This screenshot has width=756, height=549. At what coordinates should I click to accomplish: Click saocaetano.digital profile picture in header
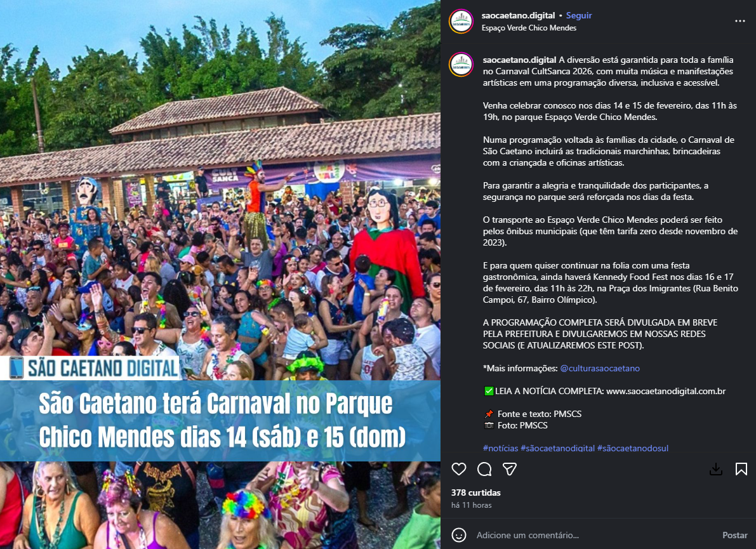coord(461,22)
